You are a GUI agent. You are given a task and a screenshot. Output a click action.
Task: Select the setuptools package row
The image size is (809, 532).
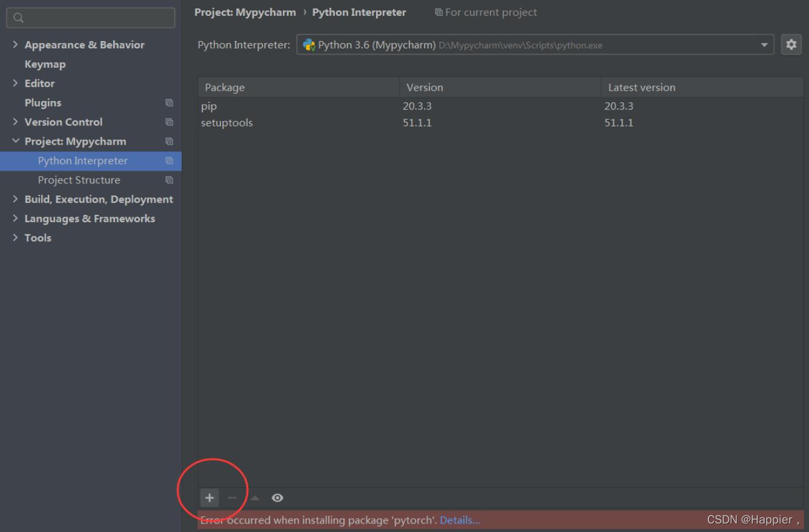point(501,123)
